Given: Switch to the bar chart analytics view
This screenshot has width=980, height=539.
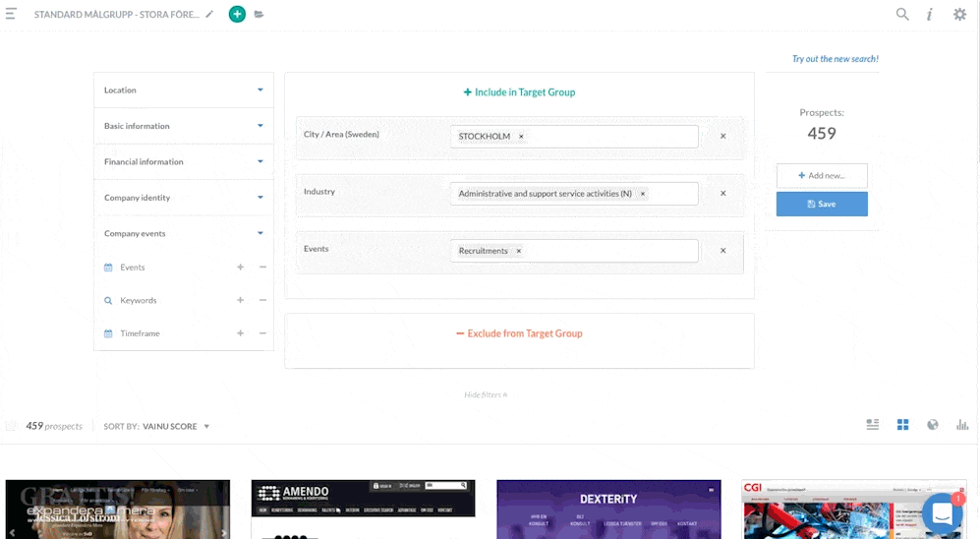Looking at the screenshot, I should [962, 425].
